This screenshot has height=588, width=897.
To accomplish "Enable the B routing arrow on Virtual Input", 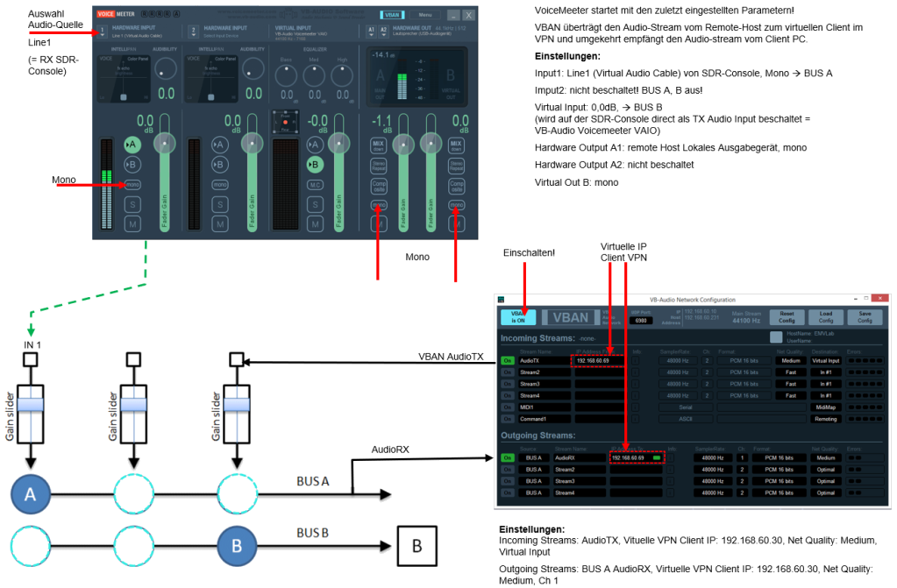I will coord(314,164).
